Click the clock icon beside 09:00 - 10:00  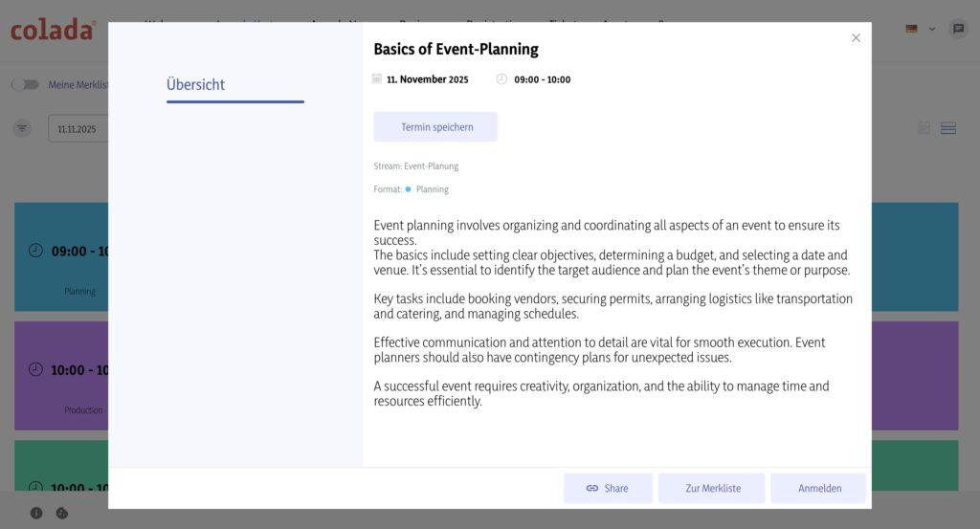[x=501, y=79]
